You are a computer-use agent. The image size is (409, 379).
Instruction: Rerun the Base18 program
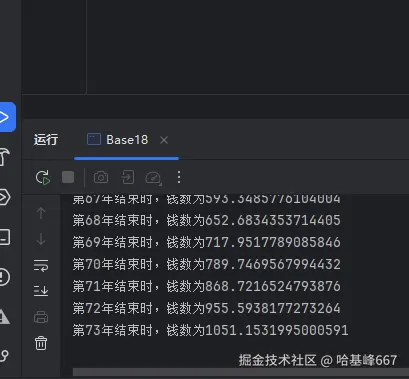(x=43, y=177)
